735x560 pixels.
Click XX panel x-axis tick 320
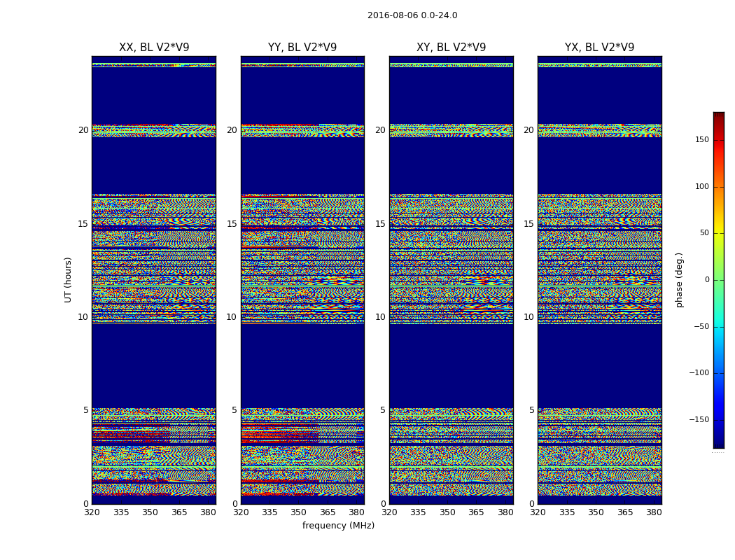tap(92, 512)
